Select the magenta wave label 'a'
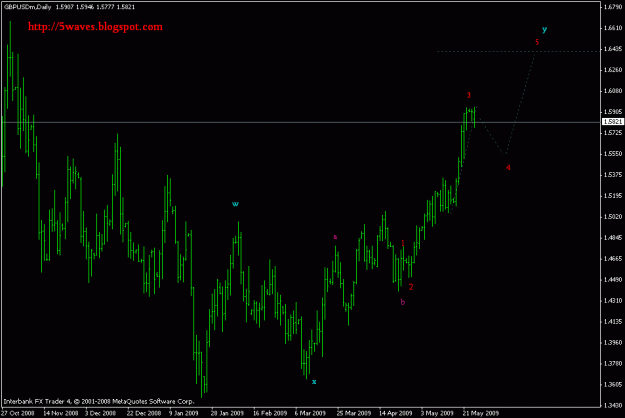This screenshot has width=625, height=418. 335,237
